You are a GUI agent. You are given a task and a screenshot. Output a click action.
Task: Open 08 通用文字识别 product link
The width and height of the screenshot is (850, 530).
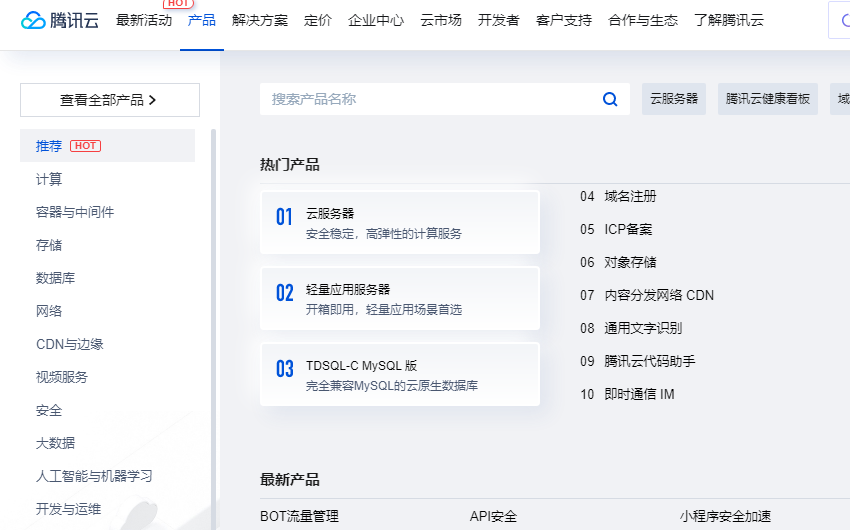click(631, 328)
